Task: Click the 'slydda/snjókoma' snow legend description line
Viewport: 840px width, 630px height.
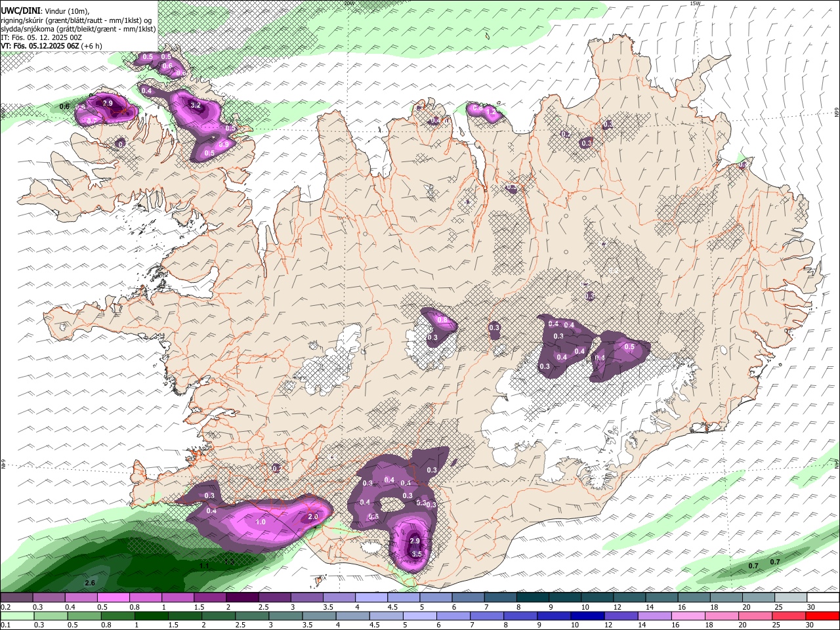Action: 78,29
